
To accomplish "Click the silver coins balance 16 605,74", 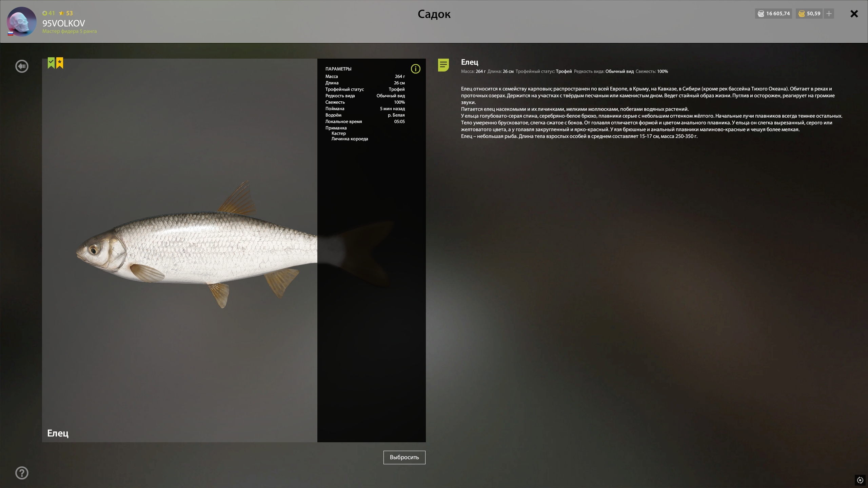I will [x=773, y=14].
